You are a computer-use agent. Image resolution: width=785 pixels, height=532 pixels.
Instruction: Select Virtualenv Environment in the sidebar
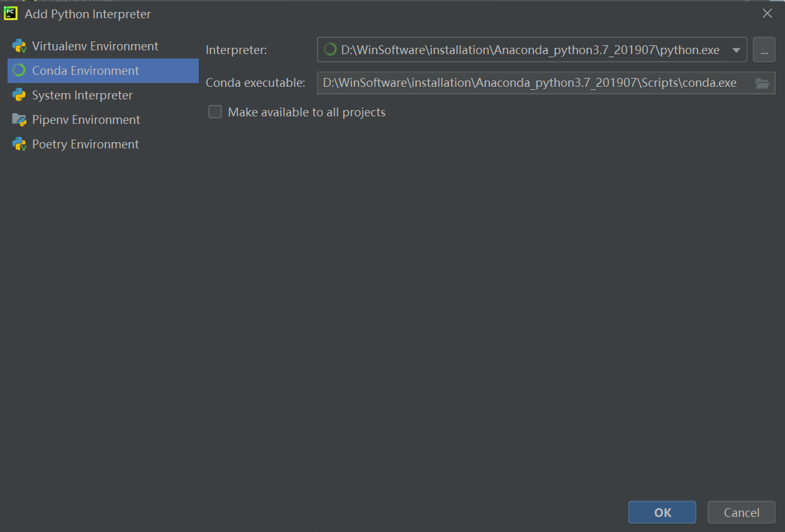(103, 46)
